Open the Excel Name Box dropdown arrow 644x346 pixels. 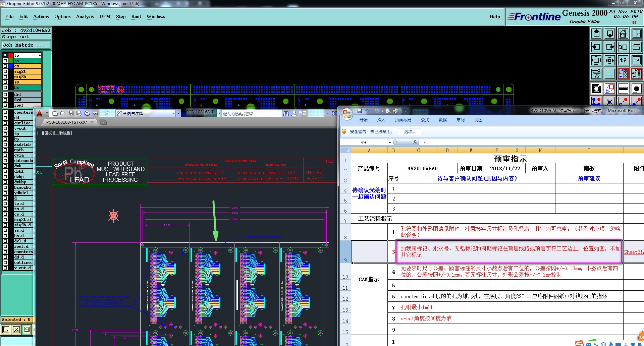click(390, 142)
